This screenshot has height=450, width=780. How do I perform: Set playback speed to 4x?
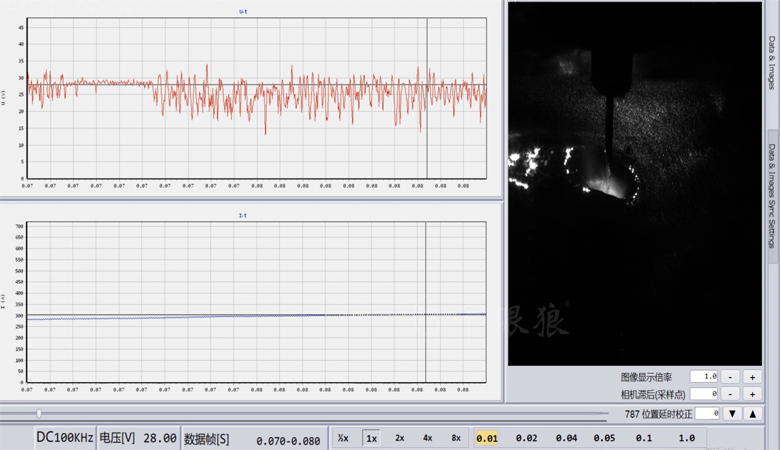pos(427,438)
